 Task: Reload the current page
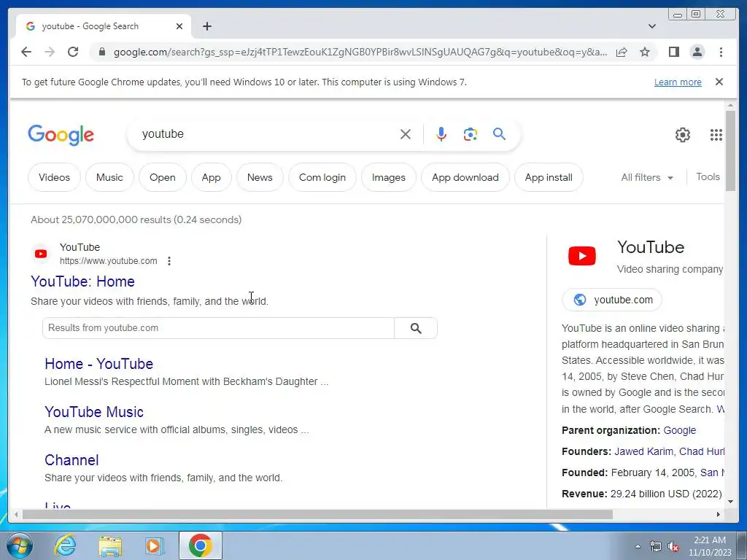click(x=73, y=52)
